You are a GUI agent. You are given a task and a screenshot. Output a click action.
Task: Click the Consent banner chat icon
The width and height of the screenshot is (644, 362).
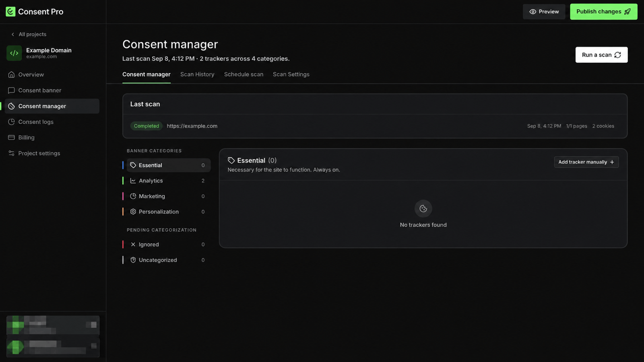(x=11, y=90)
